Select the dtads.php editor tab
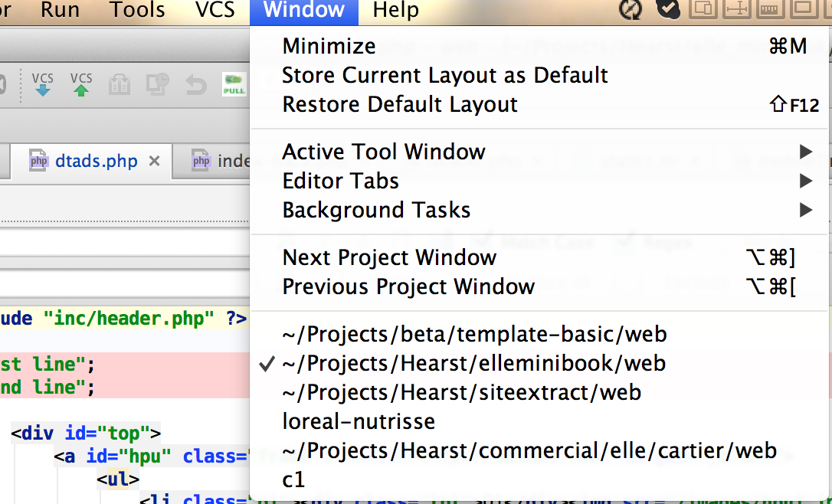This screenshot has height=504, width=832. pos(91,161)
